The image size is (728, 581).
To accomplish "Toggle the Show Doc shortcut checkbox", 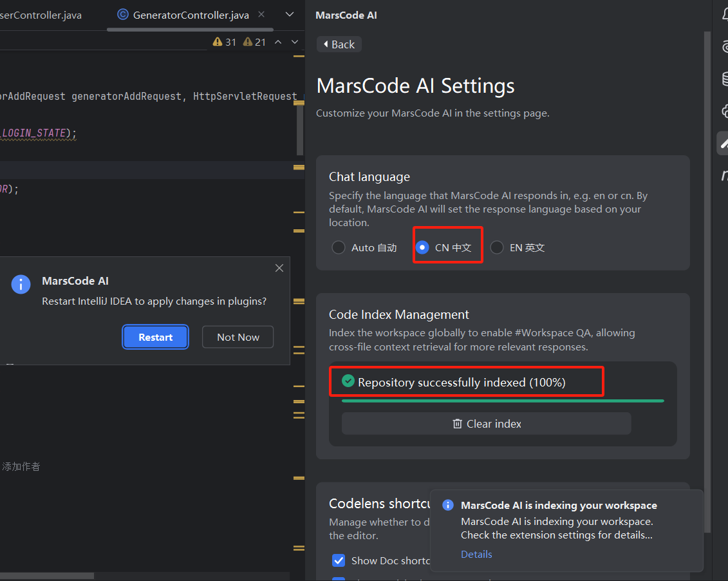I will tap(339, 560).
